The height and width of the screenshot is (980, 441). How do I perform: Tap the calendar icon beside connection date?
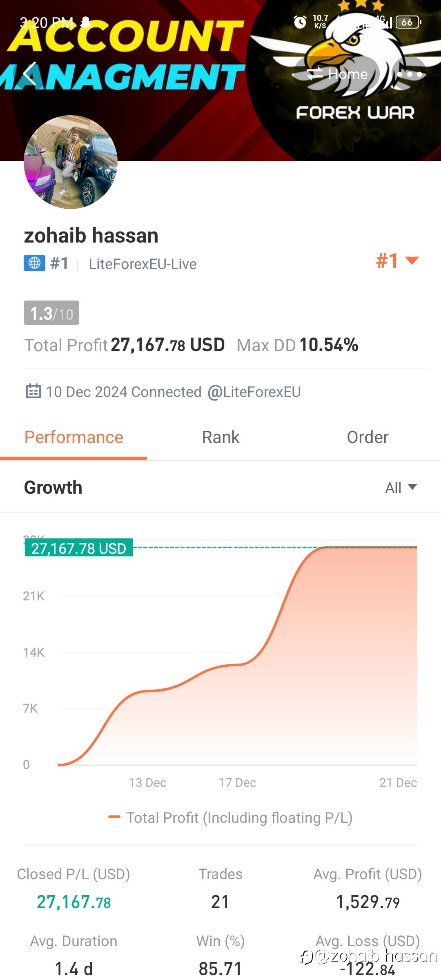(33, 391)
